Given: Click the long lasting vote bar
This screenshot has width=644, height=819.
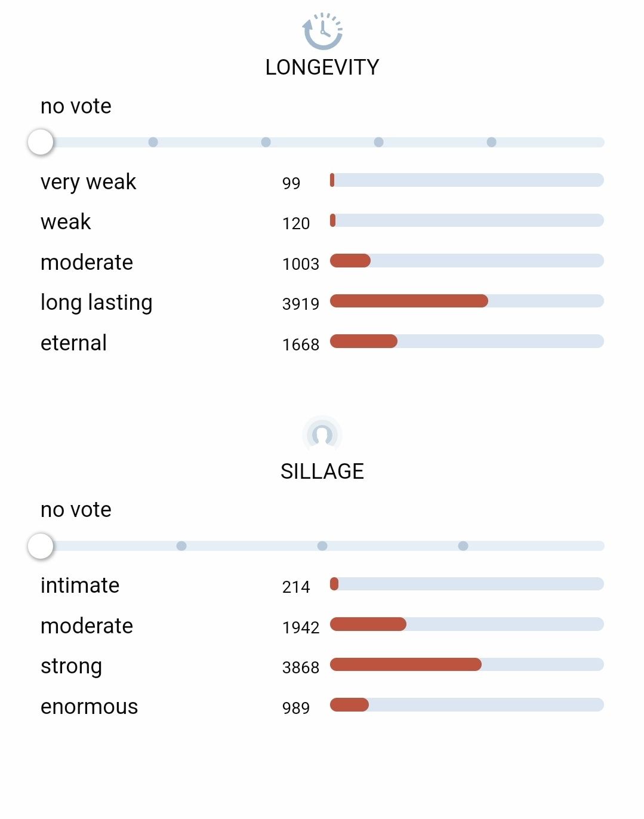Looking at the screenshot, I should (x=467, y=301).
